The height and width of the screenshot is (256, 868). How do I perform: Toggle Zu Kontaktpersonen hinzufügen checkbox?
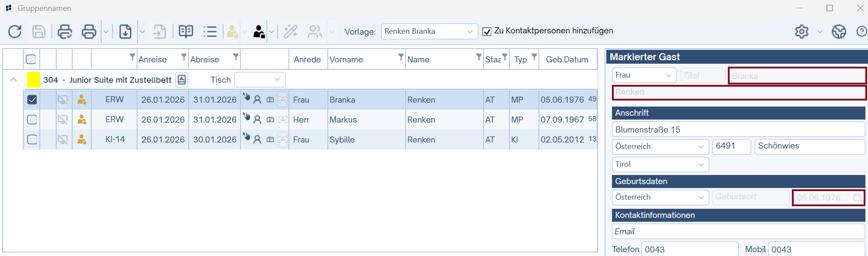pyautogui.click(x=487, y=32)
